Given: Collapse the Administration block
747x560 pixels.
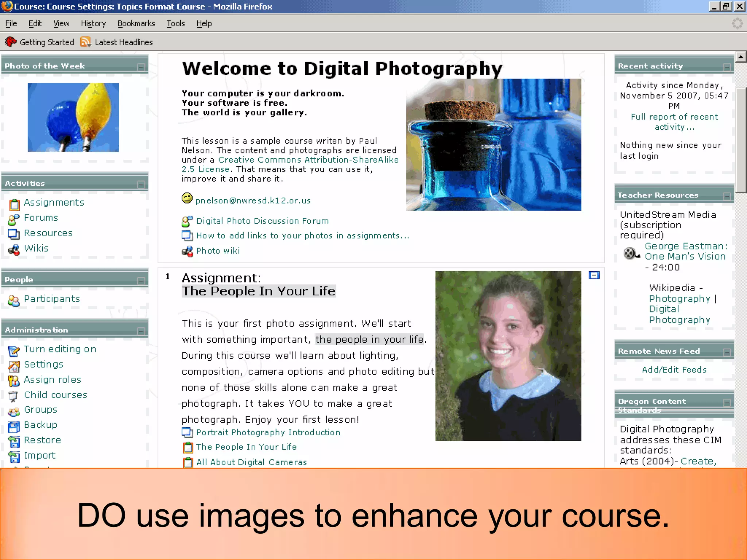Looking at the screenshot, I should (141, 331).
